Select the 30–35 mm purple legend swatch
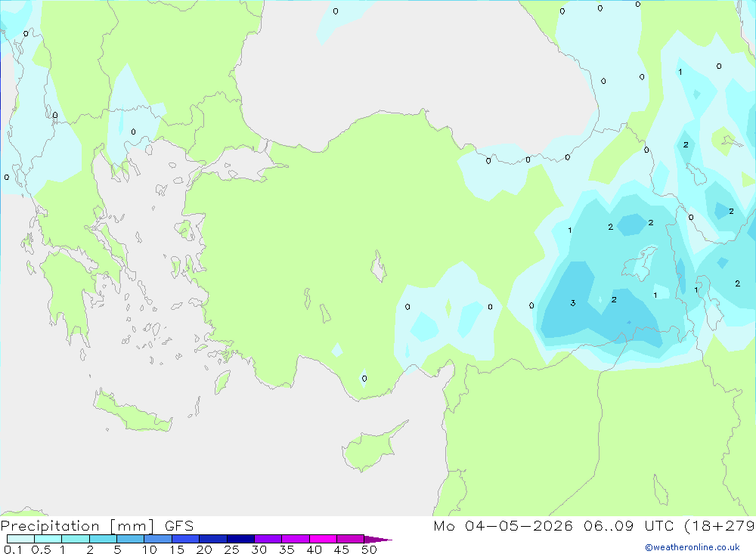The image size is (756, 554). (268, 539)
